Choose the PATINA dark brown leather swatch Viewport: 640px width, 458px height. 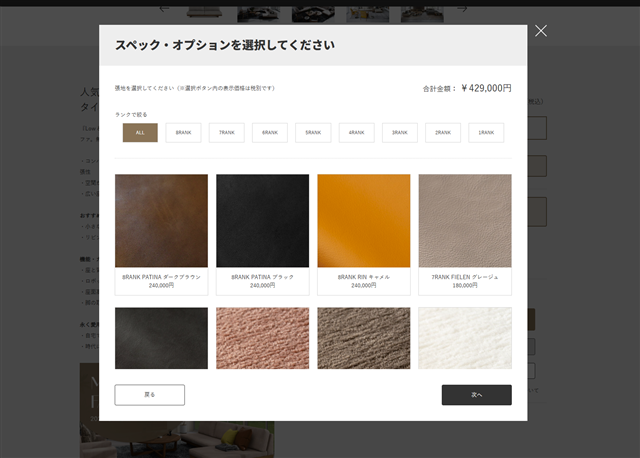[x=161, y=221]
